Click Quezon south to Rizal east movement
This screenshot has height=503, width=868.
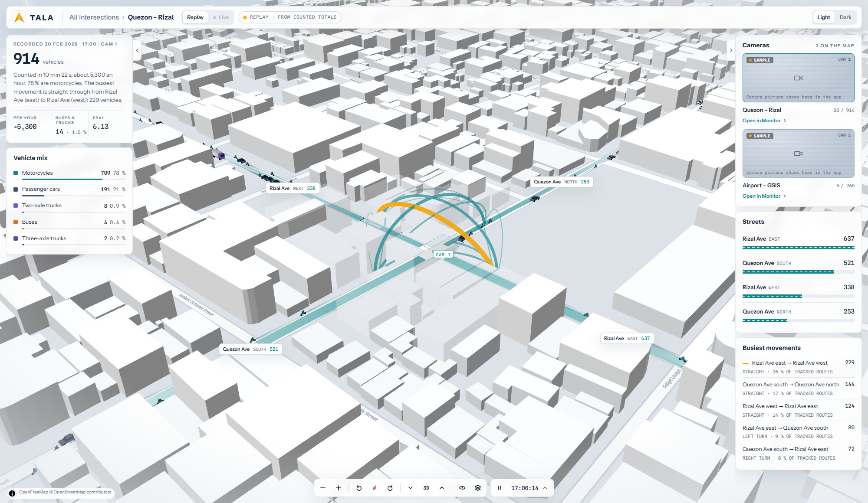click(x=798, y=454)
